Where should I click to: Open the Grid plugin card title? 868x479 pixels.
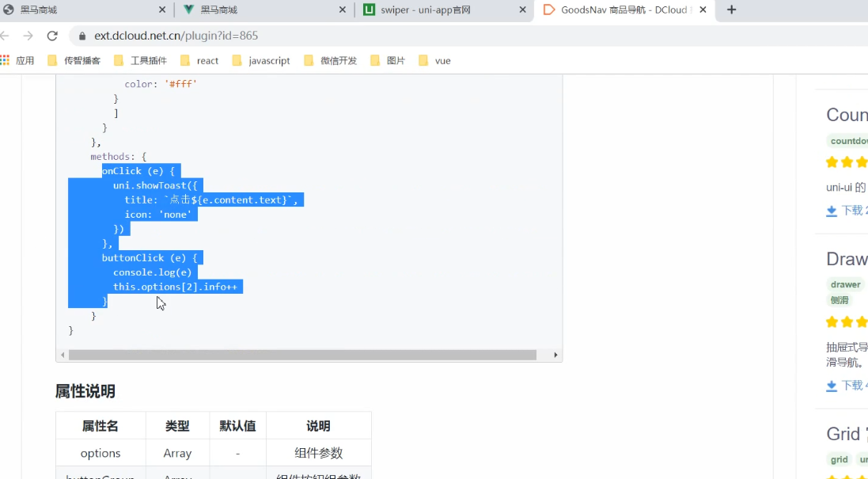point(847,434)
